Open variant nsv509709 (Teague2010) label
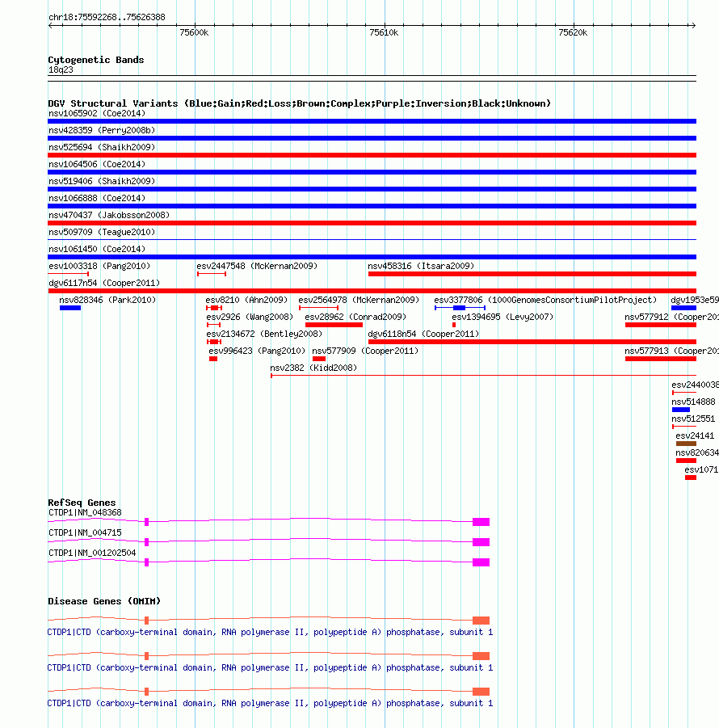Viewport: 719px width, 728px height. pos(102,232)
